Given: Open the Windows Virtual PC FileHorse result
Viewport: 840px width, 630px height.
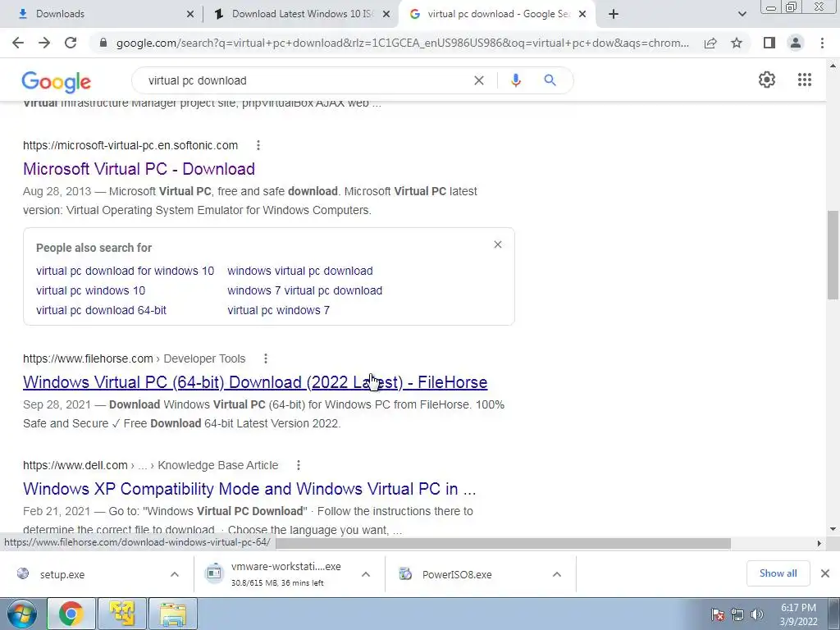Looking at the screenshot, I should point(255,382).
